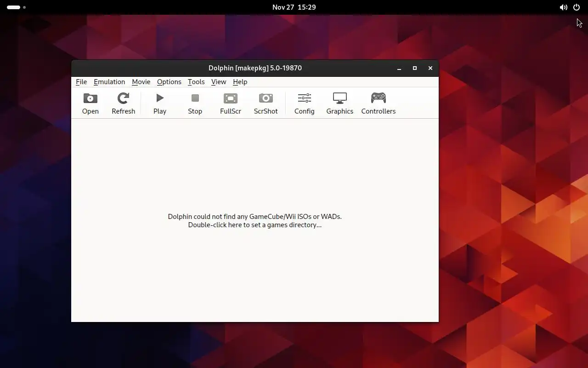This screenshot has width=588, height=368.
Task: Minimize the Dolphin window
Action: pos(399,68)
